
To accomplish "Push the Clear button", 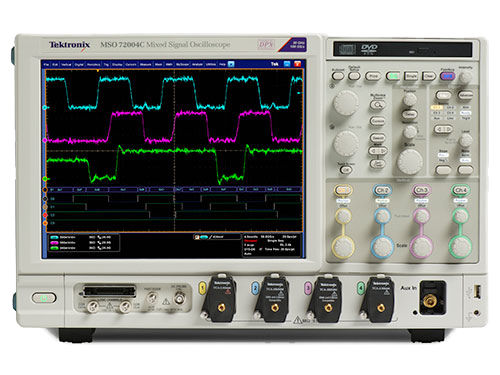I will pos(429,76).
